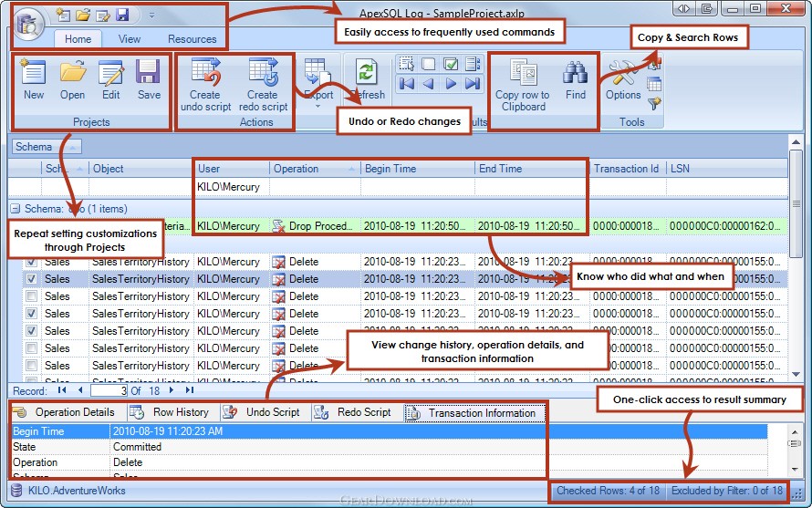
Task: Click the Export grid icon
Action: [318, 72]
